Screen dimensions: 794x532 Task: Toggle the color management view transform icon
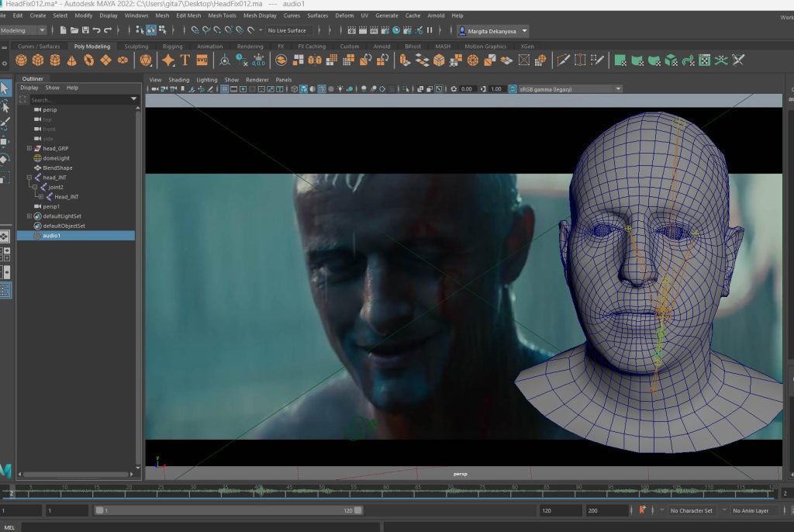[513, 89]
